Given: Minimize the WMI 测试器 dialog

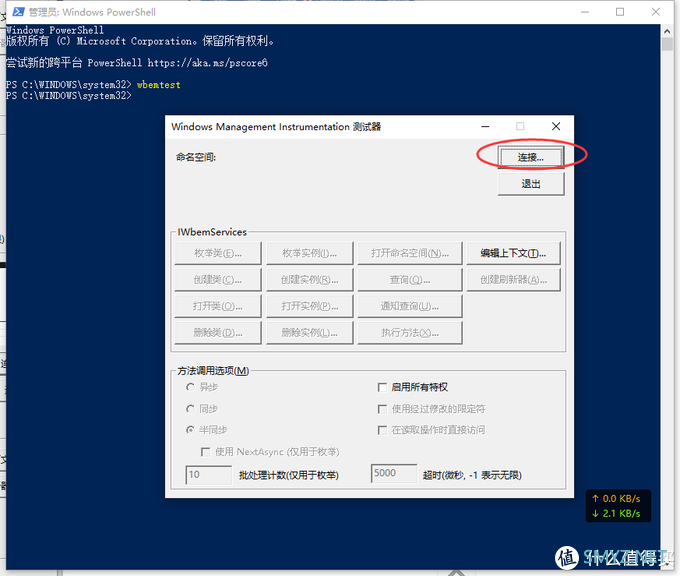Looking at the screenshot, I should pos(485,126).
